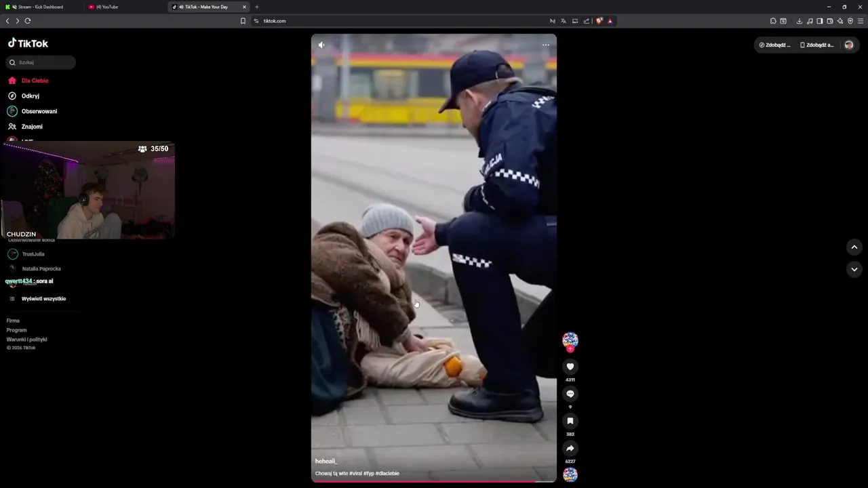Screen dimensions: 868x488
Task: Open the heheaii_ username on the video
Action: (325, 461)
